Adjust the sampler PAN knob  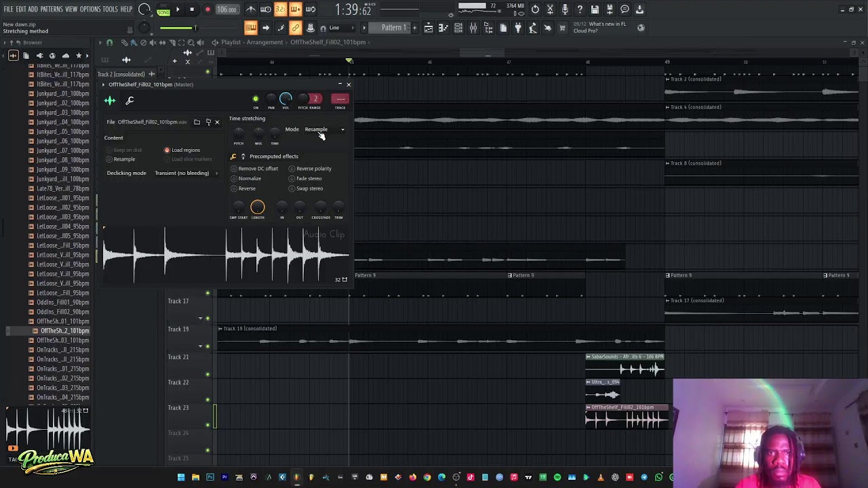coord(271,99)
